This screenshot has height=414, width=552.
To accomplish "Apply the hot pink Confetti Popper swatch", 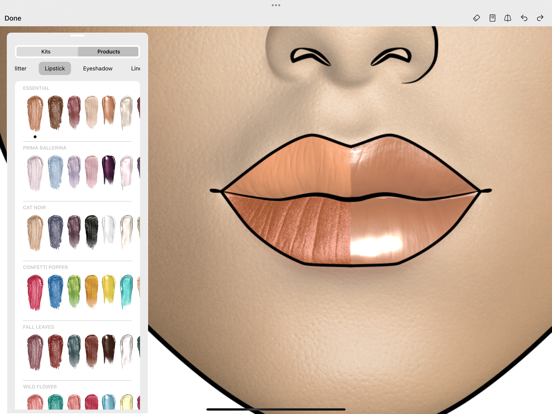I will click(35, 292).
